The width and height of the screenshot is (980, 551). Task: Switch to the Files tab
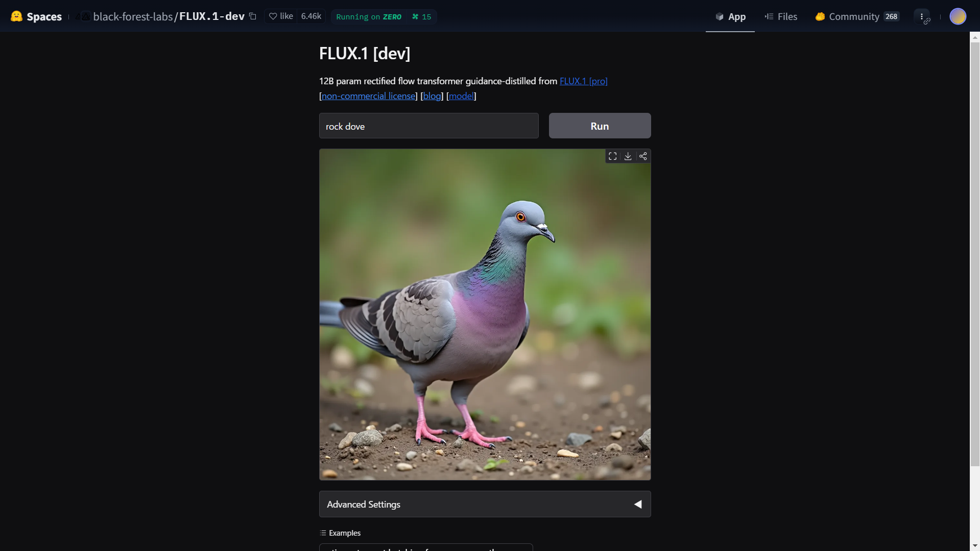point(781,16)
